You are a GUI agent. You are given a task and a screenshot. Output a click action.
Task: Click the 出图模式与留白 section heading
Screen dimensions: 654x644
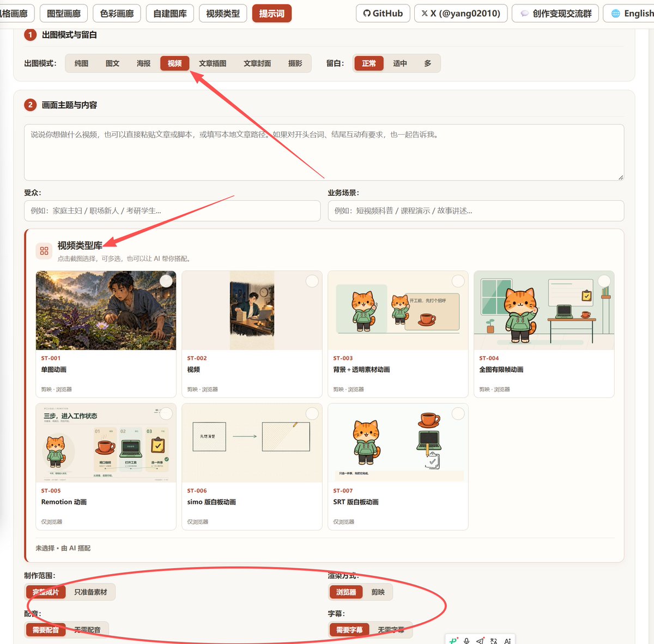click(x=69, y=34)
